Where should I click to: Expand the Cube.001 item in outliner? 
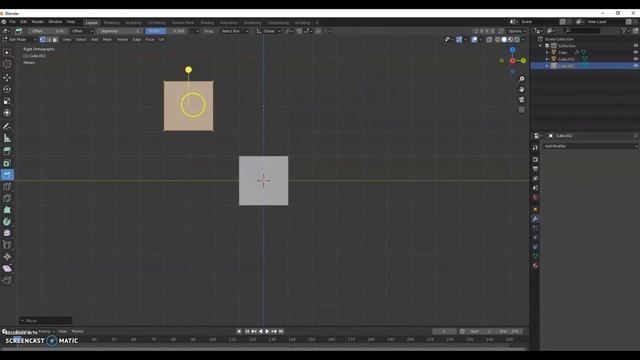pyautogui.click(x=547, y=59)
